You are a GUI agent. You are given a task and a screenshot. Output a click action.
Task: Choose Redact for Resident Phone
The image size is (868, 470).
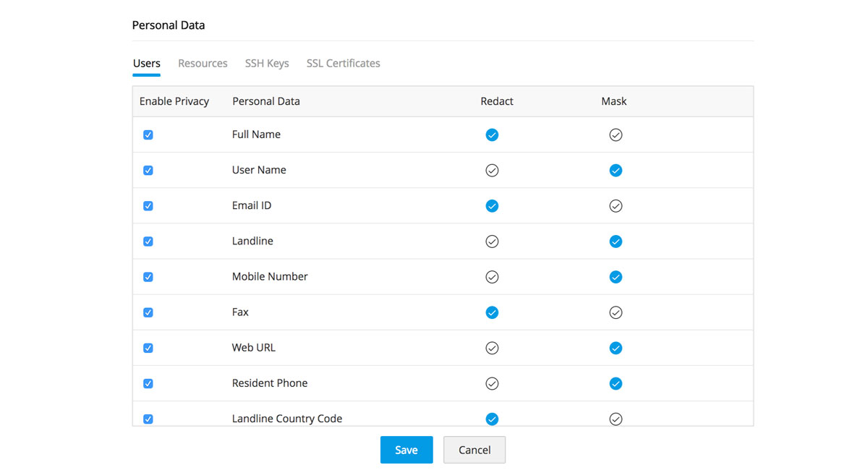(x=492, y=383)
